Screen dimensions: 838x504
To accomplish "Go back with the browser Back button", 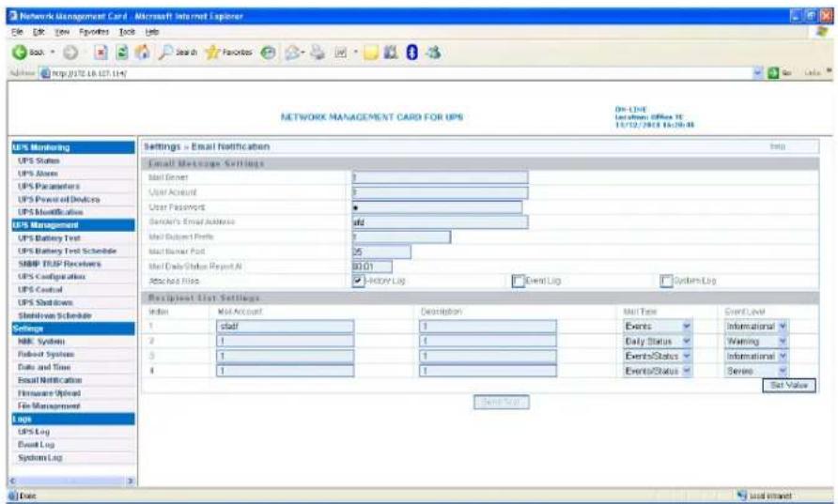I will 29,53.
